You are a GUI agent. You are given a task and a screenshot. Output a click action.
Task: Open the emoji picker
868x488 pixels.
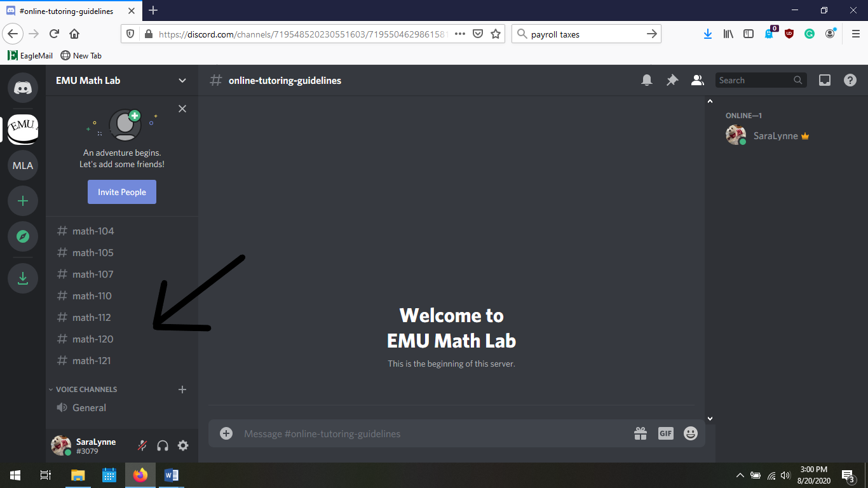pos(691,433)
